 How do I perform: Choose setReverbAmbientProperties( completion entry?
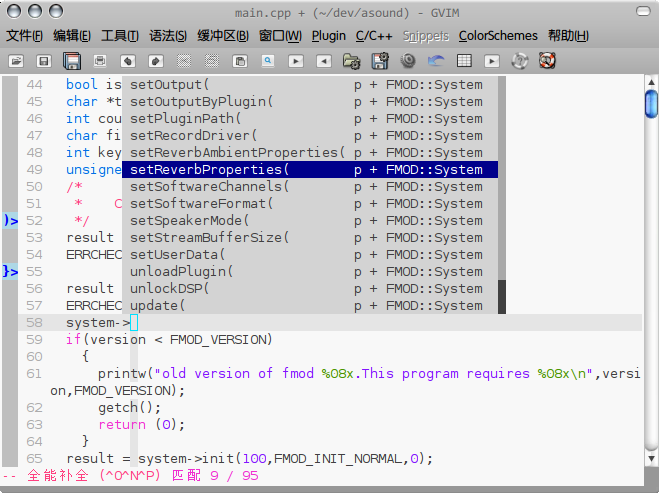[x=310, y=153]
